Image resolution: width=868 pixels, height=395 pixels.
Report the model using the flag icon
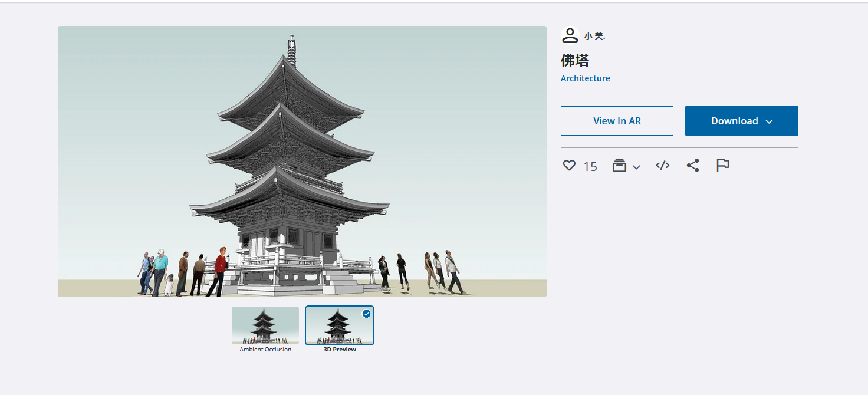(723, 166)
